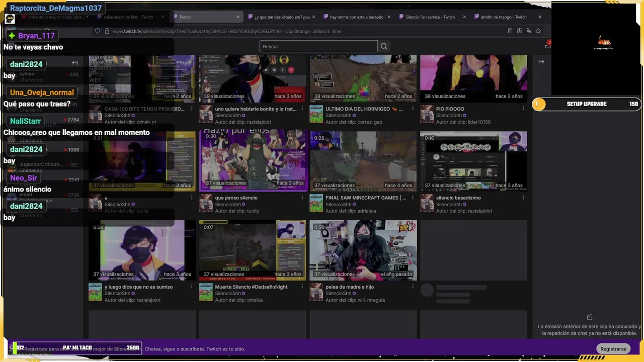
Task: Open clip title 'que penso silencio'
Action: [236, 198]
